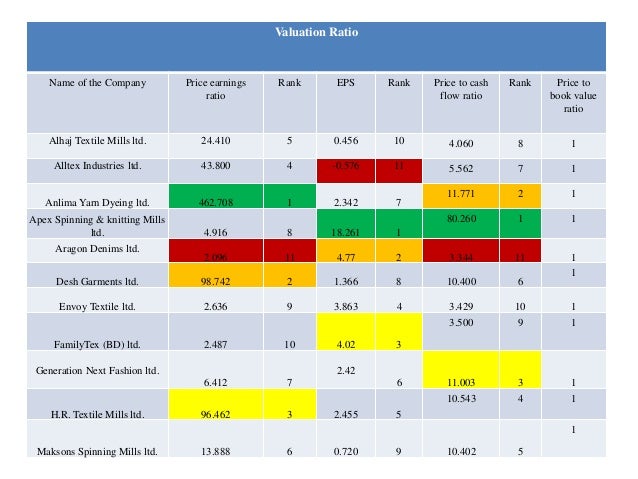Click the 2.487 value for FamilyTex
This screenshot has height=479, width=638.
216,345
